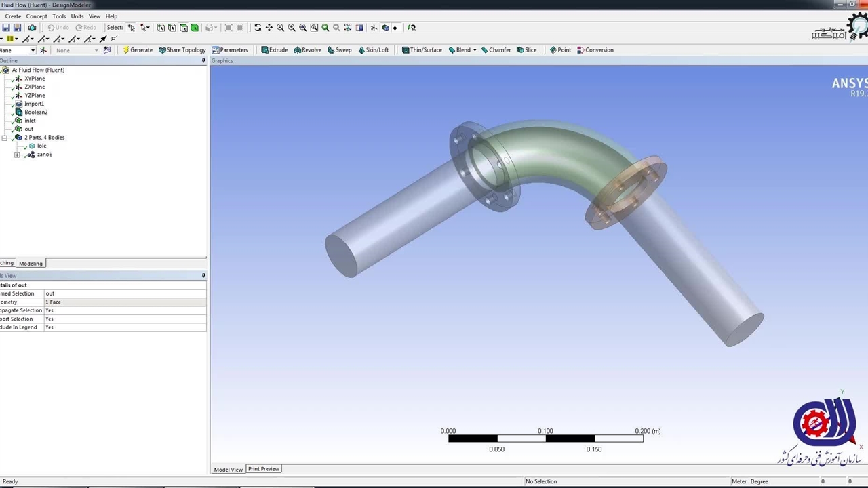This screenshot has height=488, width=868.
Task: Click the Share Topology button
Action: tap(182, 50)
